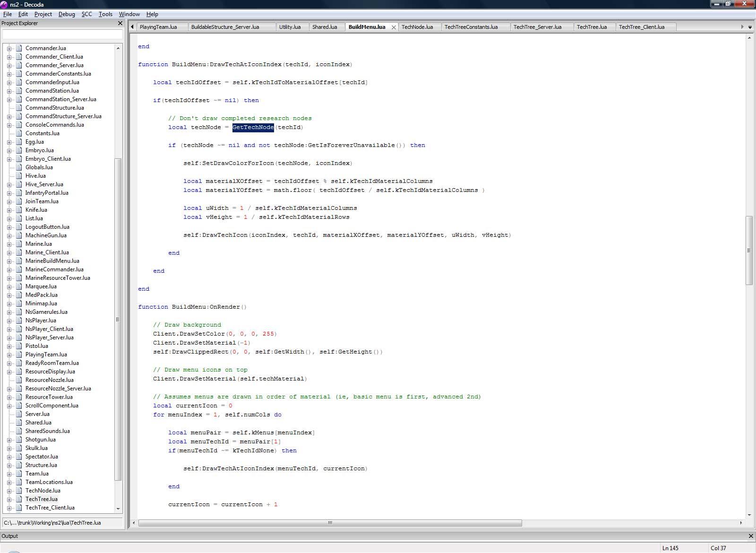Image resolution: width=756 pixels, height=553 pixels.
Task: Open the Debug menu
Action: click(67, 14)
